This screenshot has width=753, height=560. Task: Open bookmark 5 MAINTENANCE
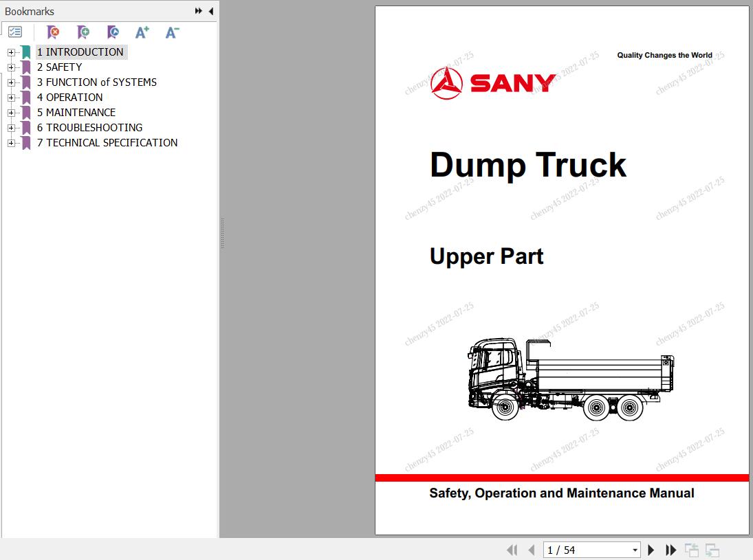point(76,112)
